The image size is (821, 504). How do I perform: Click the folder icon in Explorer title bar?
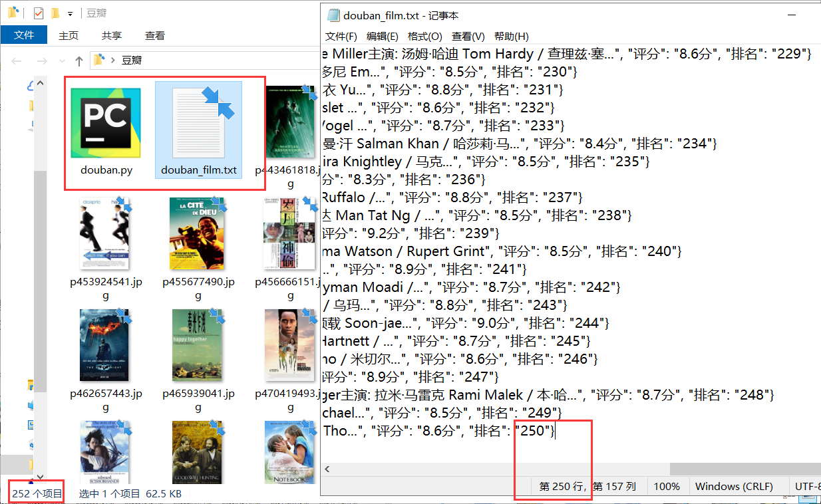point(13,13)
